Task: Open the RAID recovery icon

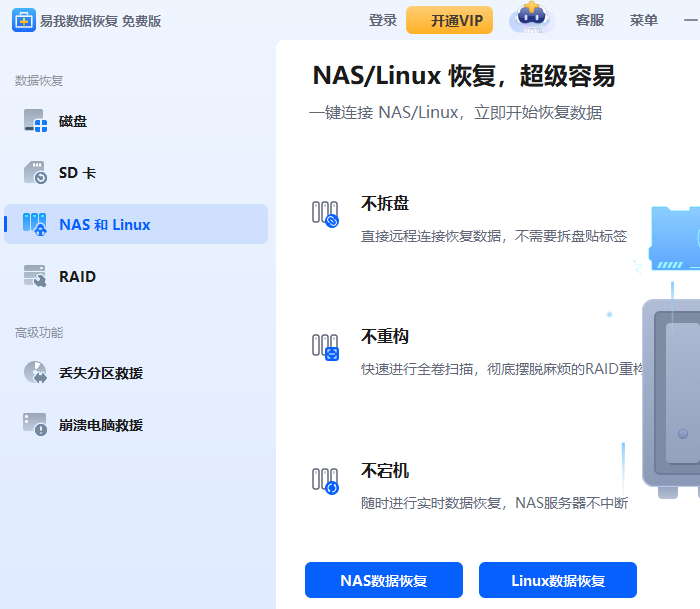Action: pyautogui.click(x=35, y=276)
